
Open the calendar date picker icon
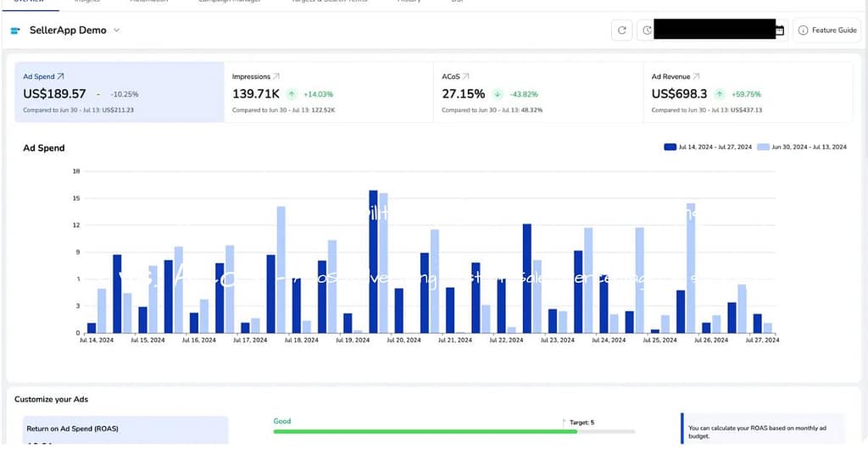779,30
